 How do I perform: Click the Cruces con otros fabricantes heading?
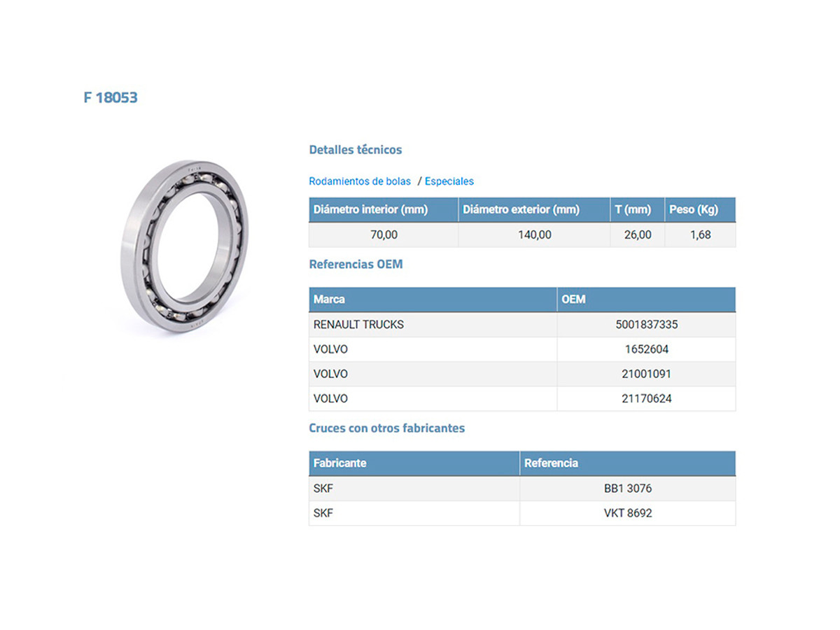(386, 428)
